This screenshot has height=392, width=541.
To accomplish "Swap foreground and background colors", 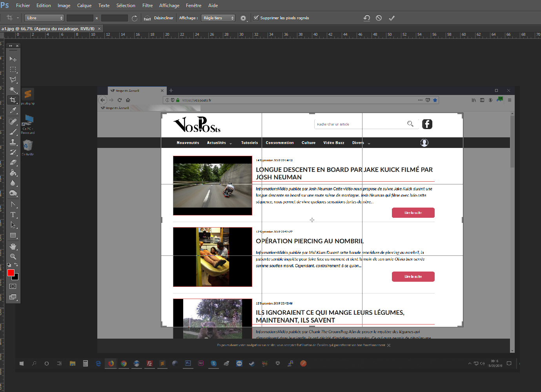I will pos(16,265).
